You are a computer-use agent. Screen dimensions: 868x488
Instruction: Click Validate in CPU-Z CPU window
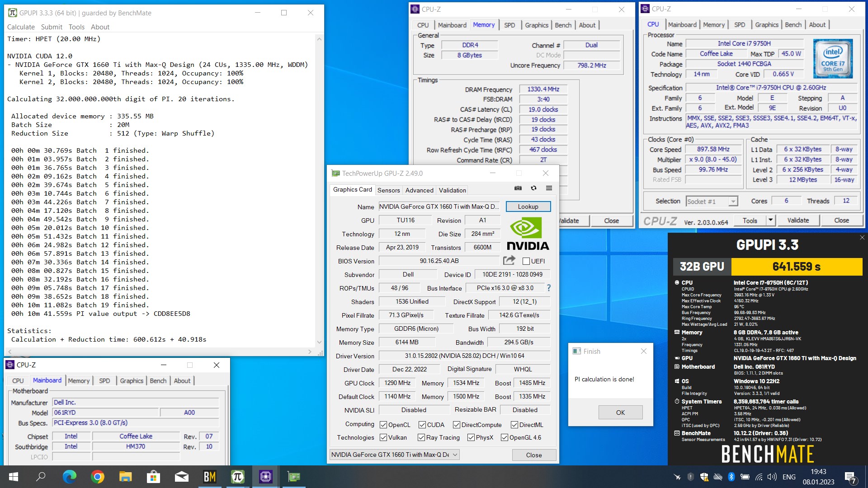tap(798, 220)
